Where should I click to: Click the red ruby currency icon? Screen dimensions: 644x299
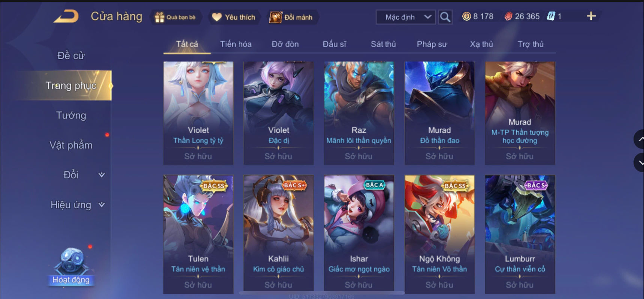508,17
